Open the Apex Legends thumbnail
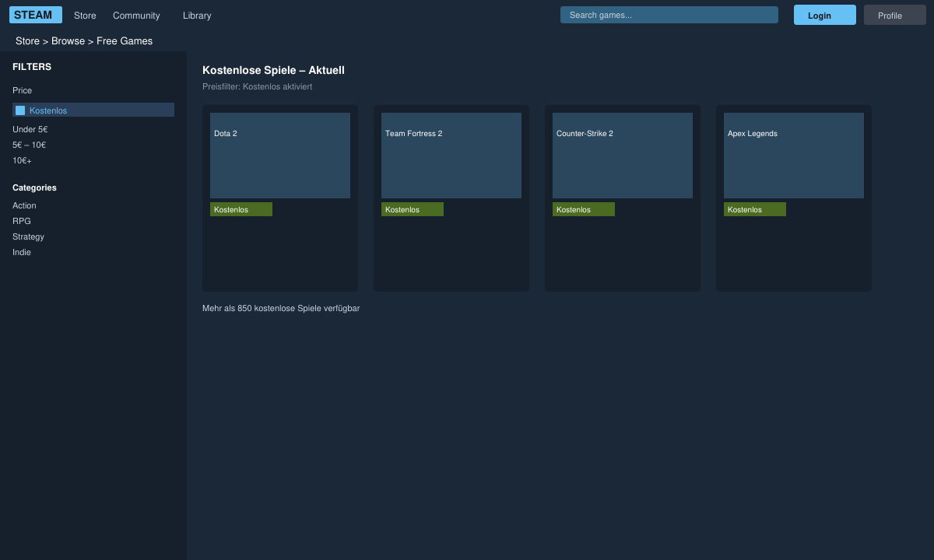 (x=794, y=156)
